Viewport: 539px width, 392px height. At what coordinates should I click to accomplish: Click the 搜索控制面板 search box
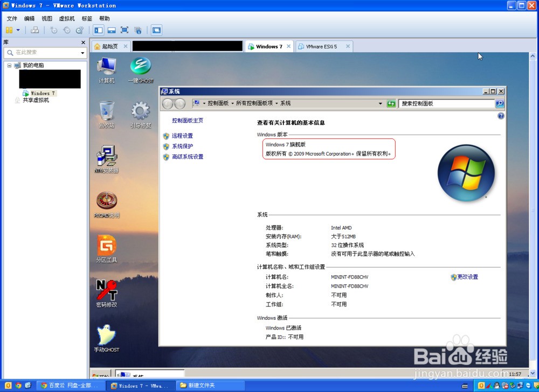pos(446,103)
